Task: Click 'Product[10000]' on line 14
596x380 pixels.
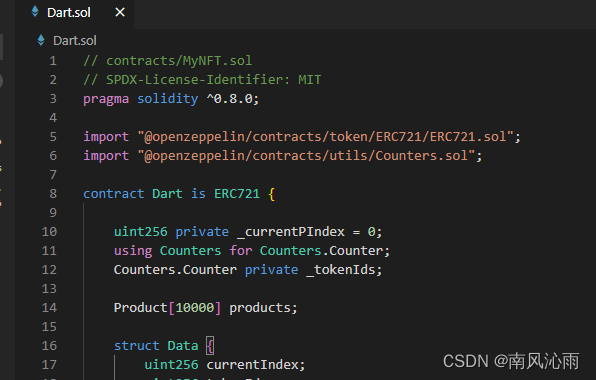Action: (x=168, y=308)
